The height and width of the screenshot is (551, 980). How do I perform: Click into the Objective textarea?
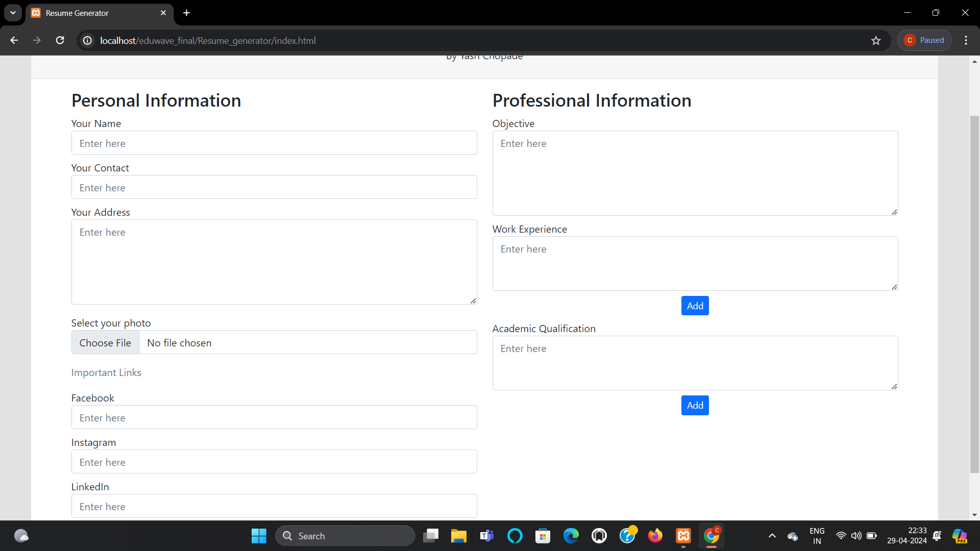695,173
